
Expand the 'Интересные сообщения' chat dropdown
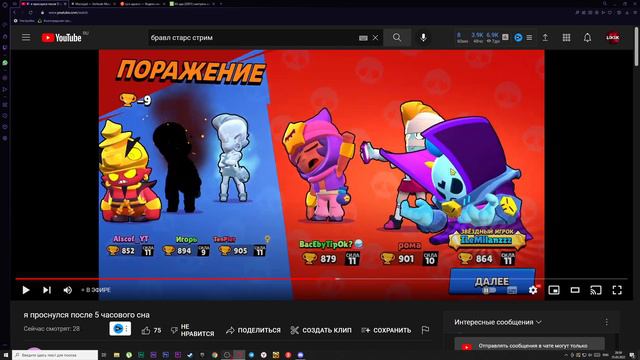498,322
